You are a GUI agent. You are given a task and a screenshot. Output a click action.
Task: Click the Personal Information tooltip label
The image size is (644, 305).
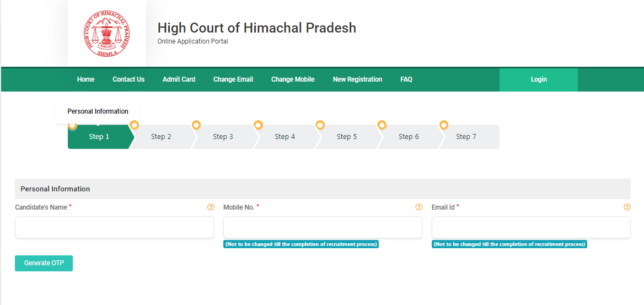[98, 111]
